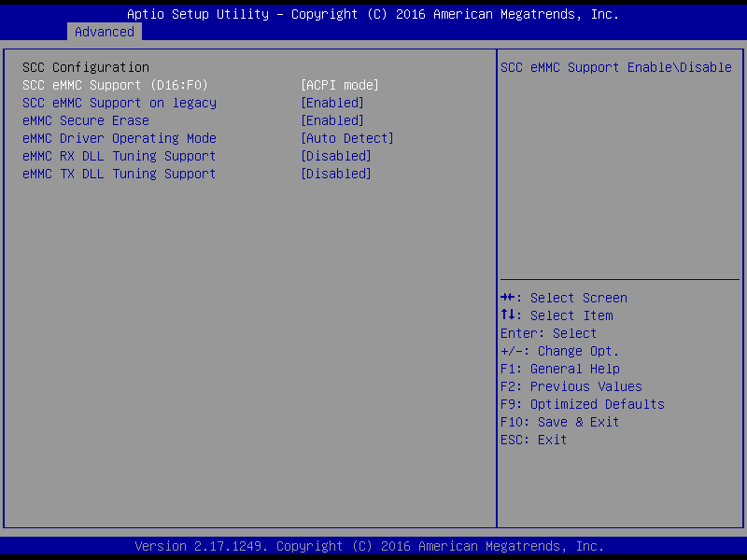The image size is (747, 560).
Task: Toggle eMMC Secure Erase [Enabled] value
Action: tap(332, 120)
